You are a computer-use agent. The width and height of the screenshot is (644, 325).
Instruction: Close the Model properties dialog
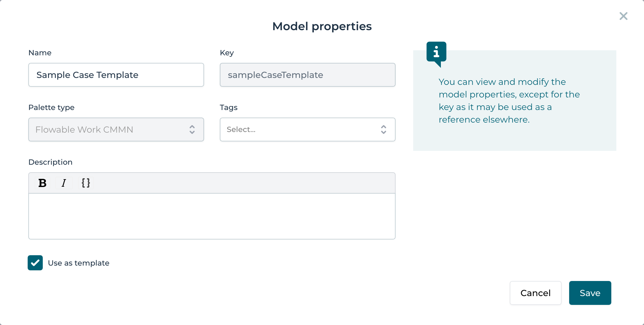[x=623, y=16]
